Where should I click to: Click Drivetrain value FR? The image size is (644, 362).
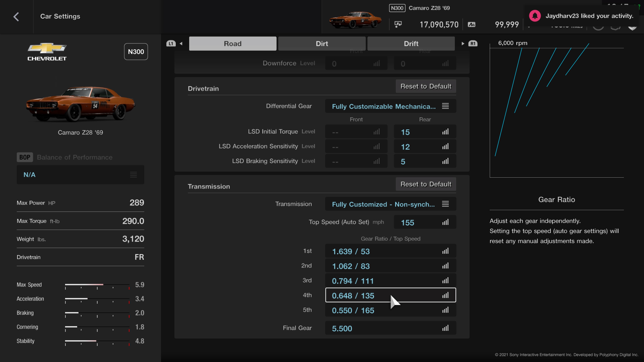tap(139, 257)
